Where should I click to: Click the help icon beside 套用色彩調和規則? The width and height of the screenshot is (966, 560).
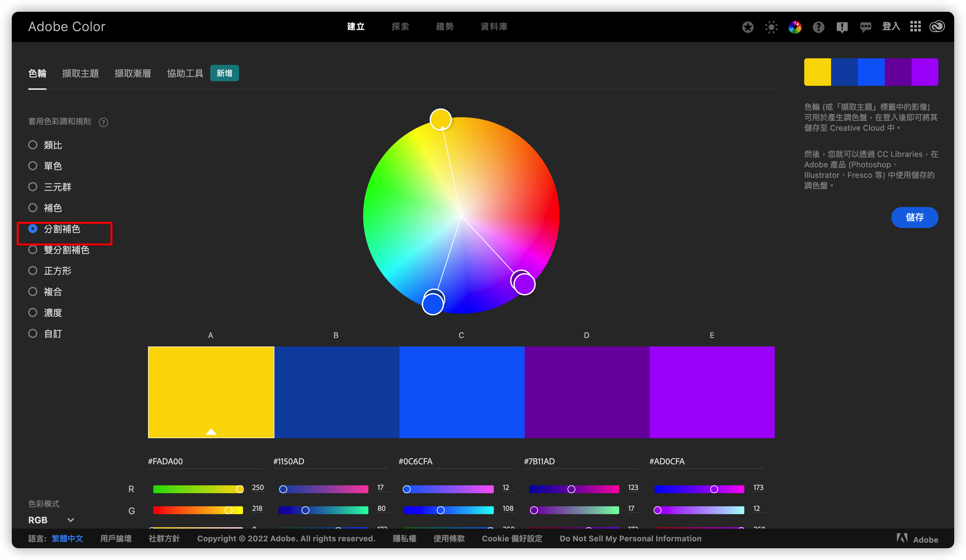coord(103,122)
